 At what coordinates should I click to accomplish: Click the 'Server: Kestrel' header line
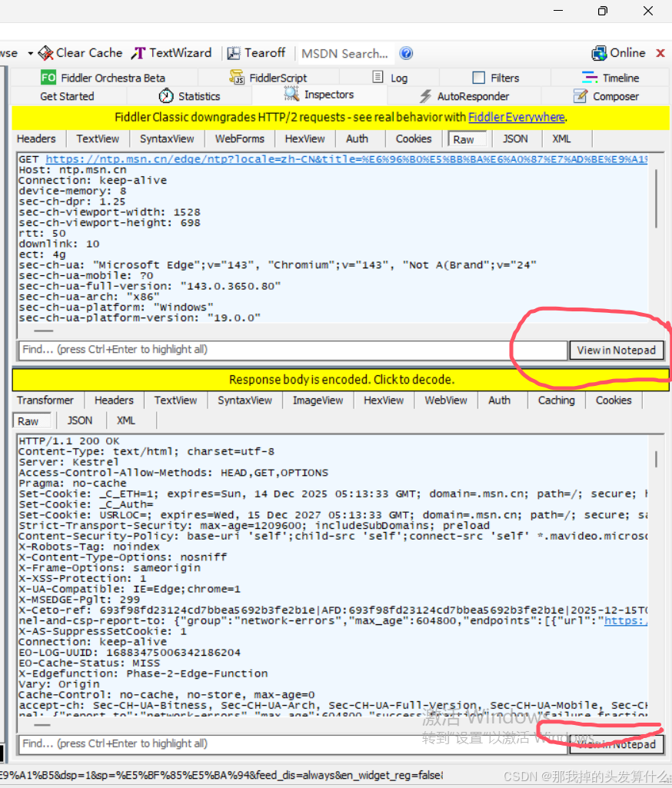pyautogui.click(x=69, y=462)
